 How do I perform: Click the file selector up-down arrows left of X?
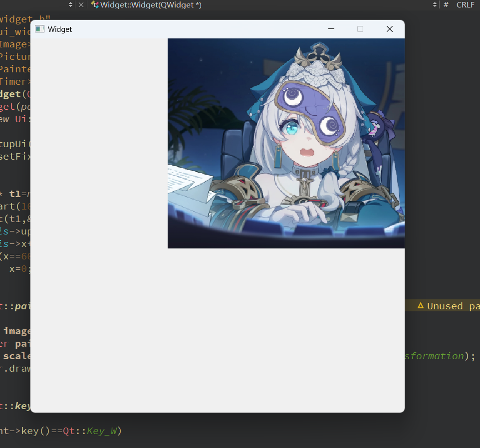click(x=71, y=5)
